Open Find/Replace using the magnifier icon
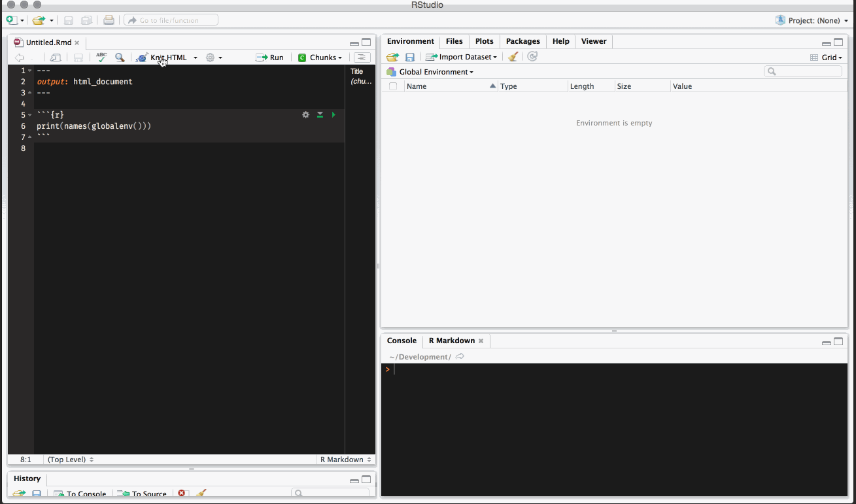This screenshot has width=856, height=504. [x=120, y=58]
